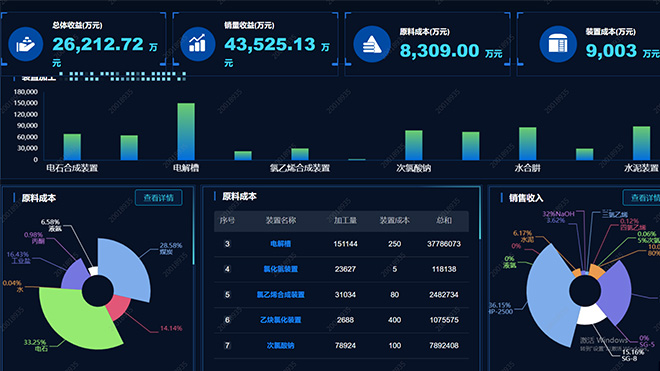The height and width of the screenshot is (371, 660).
Task: Click the 总和 column header
Action: 444,220
